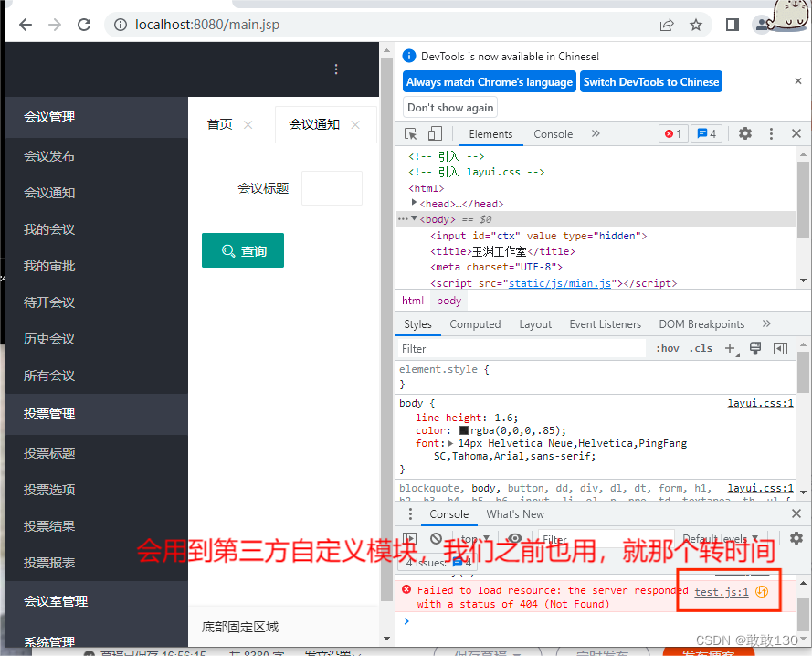
Task: Close the 会议通知 tab
Action: coord(355,125)
